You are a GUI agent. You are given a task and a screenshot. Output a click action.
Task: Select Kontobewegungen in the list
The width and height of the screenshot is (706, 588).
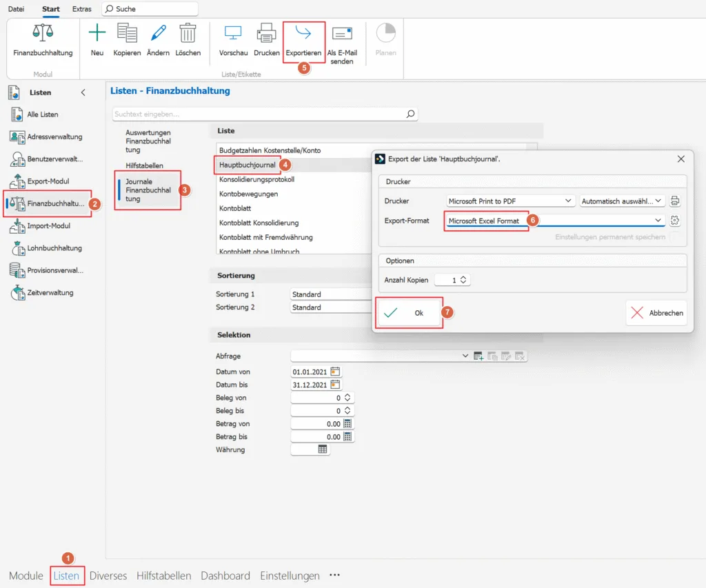pos(248,194)
